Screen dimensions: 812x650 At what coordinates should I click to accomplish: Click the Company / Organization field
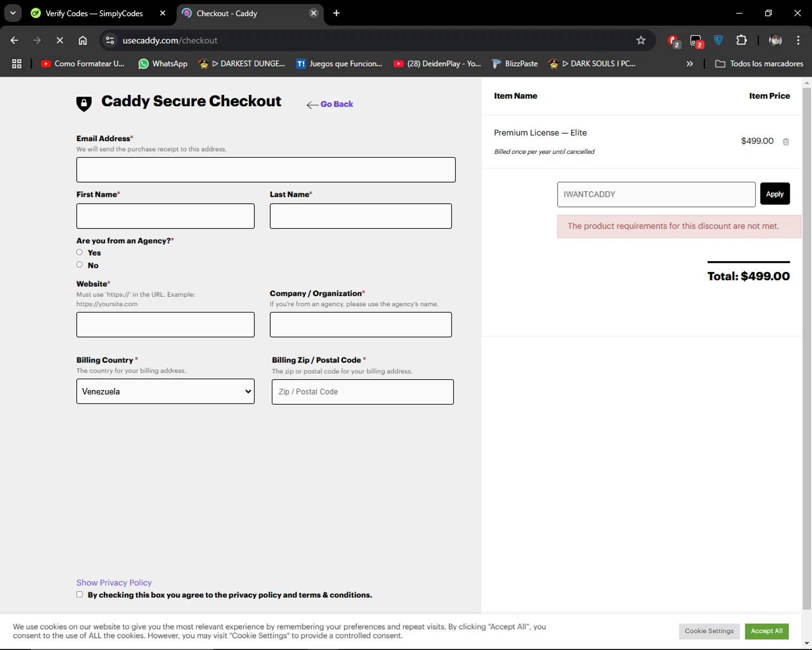361,324
